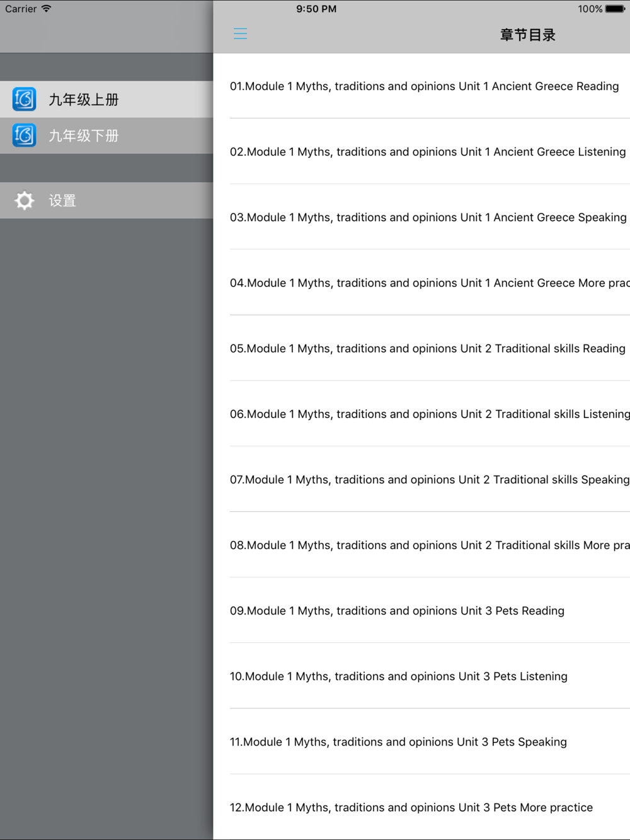The image size is (630, 840).
Task: Tap the Wi-Fi status icon
Action: (46, 9)
